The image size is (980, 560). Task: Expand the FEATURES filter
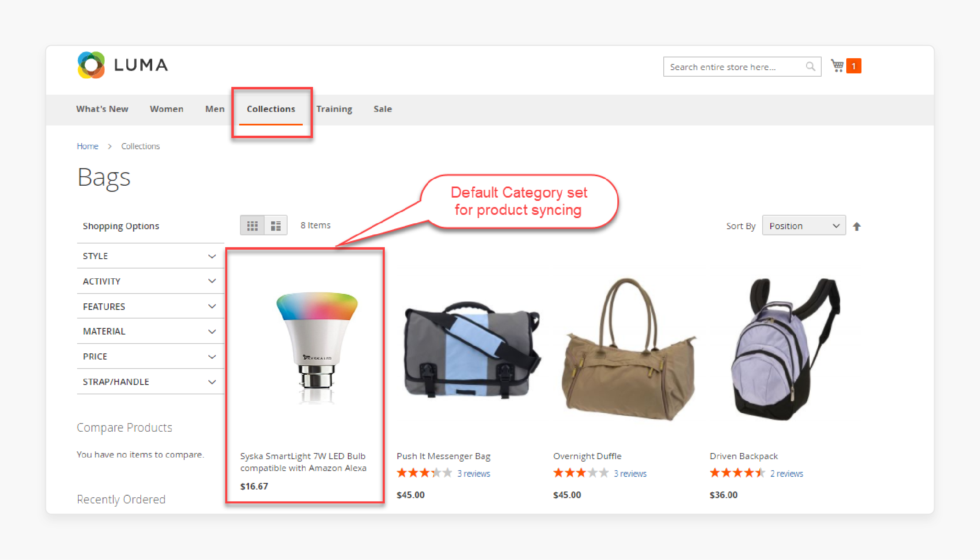[150, 306]
